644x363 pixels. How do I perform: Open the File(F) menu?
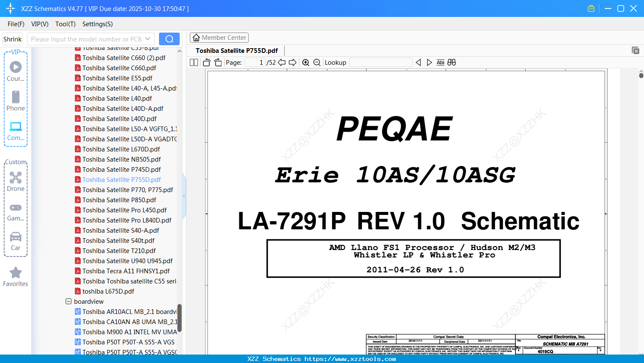16,24
